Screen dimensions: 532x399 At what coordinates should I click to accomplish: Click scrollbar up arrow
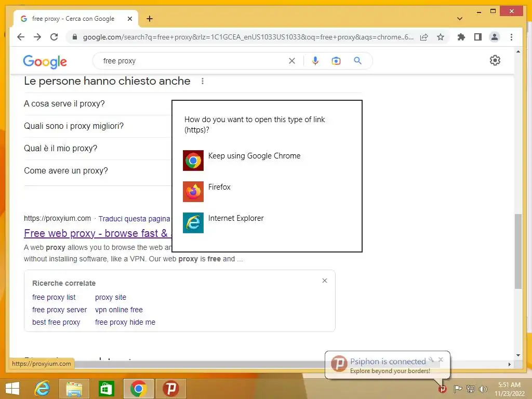[x=518, y=51]
